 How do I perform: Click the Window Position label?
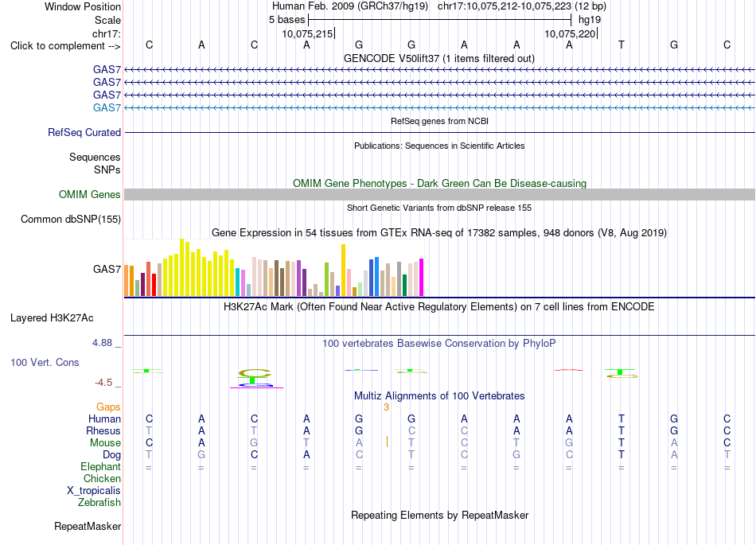[x=83, y=6]
